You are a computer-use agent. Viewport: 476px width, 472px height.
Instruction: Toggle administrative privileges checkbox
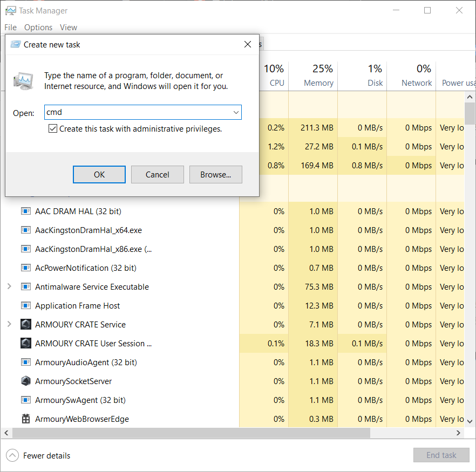coord(53,128)
